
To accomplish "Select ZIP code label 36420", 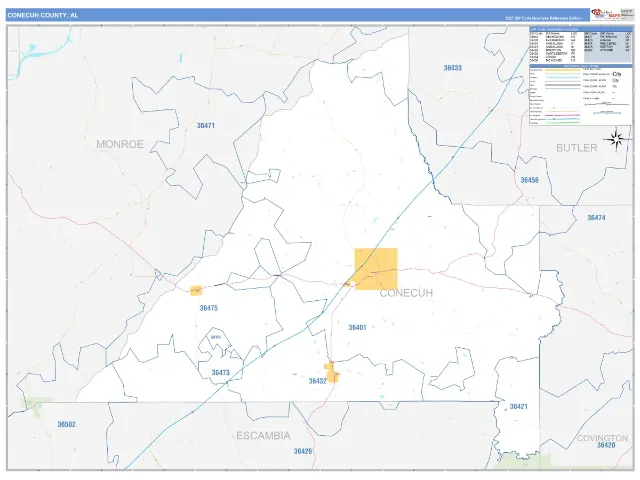I will tap(606, 445).
